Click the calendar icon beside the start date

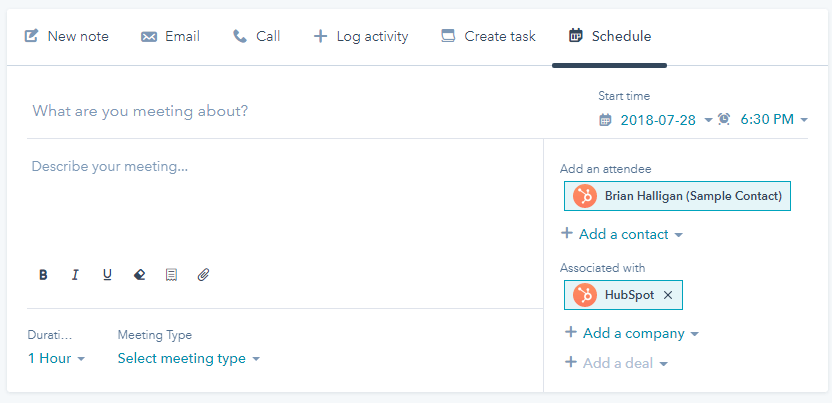pyautogui.click(x=605, y=120)
